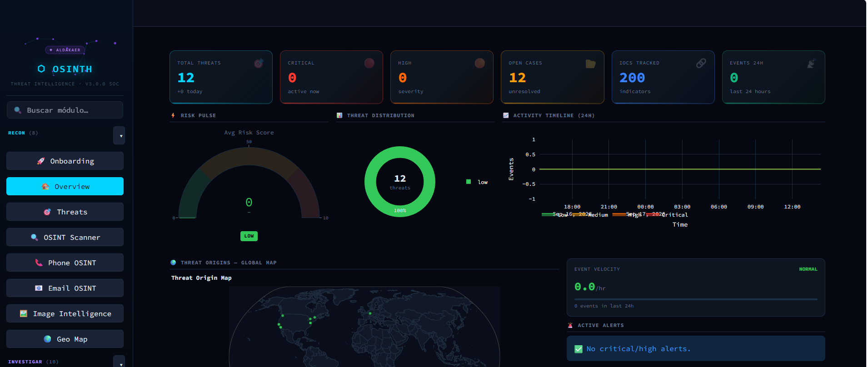
Task: Click the 00:00 label on timeline axis
Action: point(645,207)
